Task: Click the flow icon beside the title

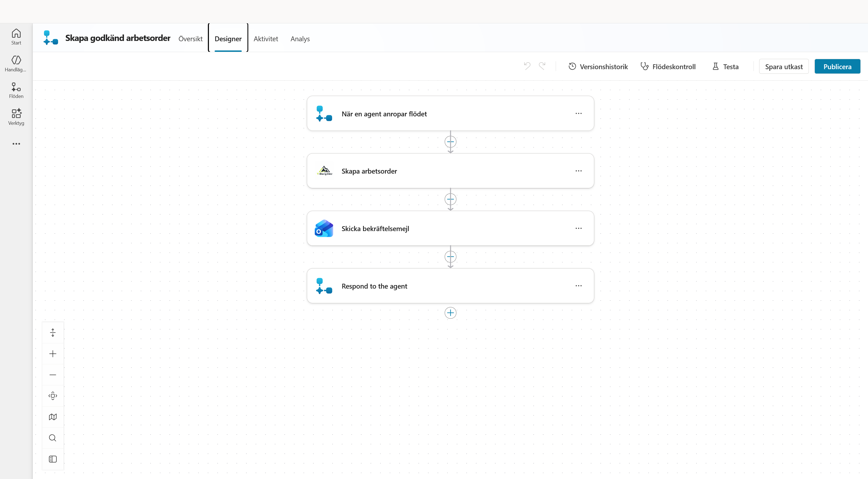Action: click(x=51, y=38)
